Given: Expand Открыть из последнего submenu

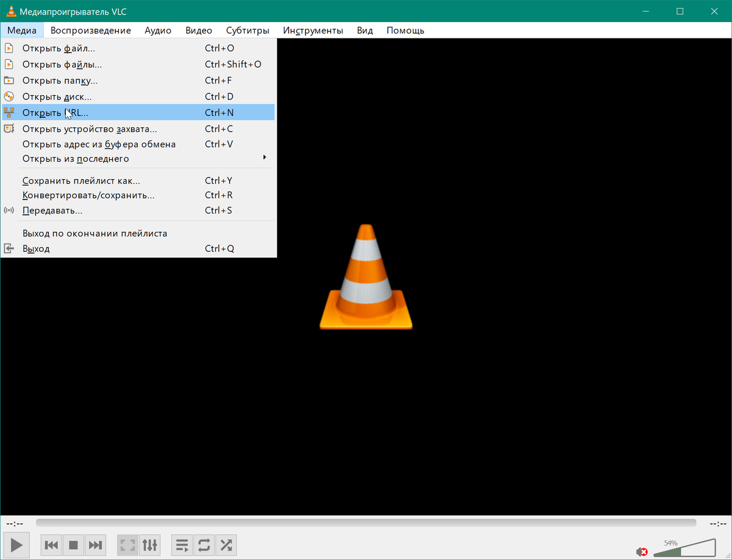Looking at the screenshot, I should [x=138, y=159].
